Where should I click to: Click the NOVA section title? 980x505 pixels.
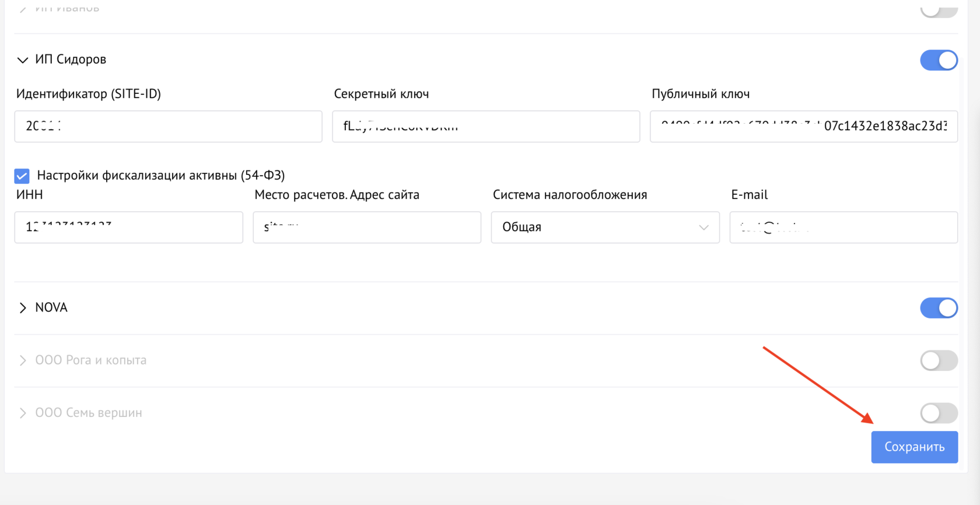tap(51, 307)
